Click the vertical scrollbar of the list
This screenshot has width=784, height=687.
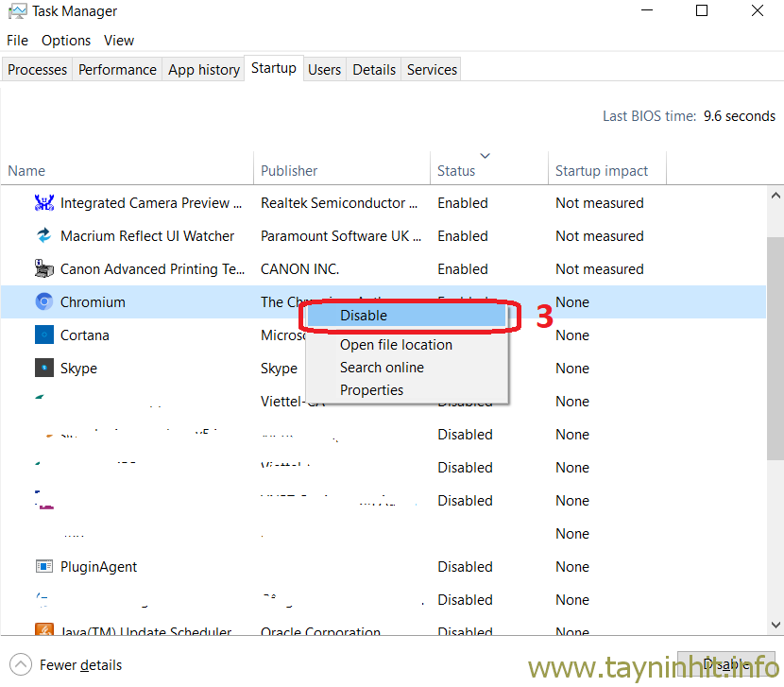point(775,378)
